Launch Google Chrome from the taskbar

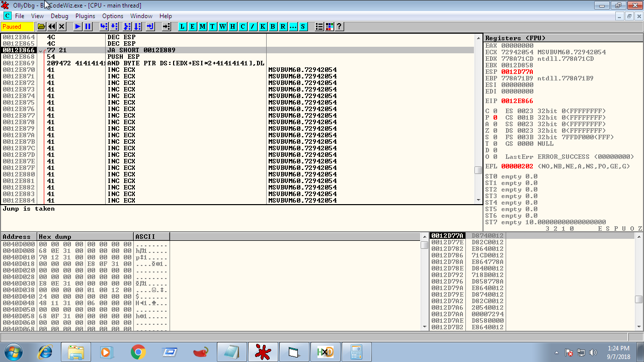138,352
